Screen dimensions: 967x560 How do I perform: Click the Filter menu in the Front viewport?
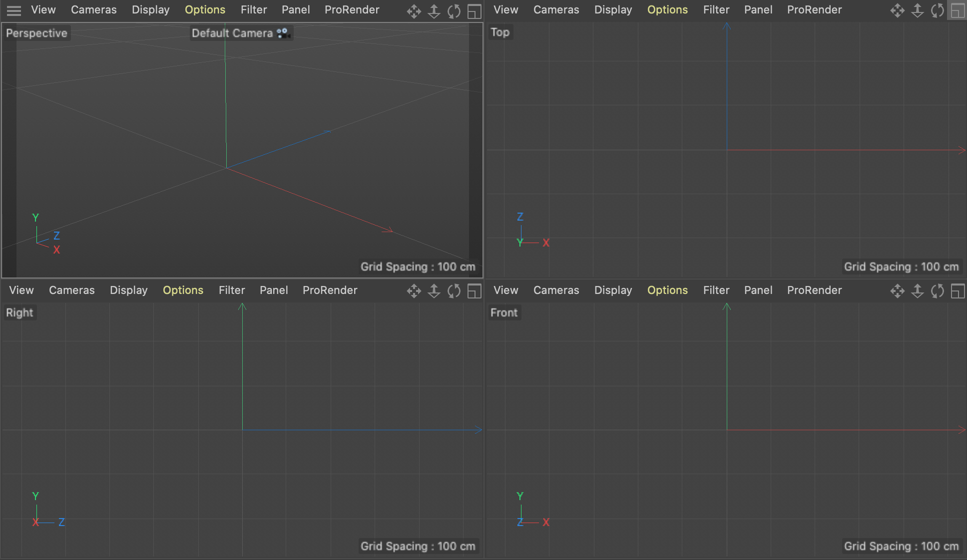click(716, 290)
